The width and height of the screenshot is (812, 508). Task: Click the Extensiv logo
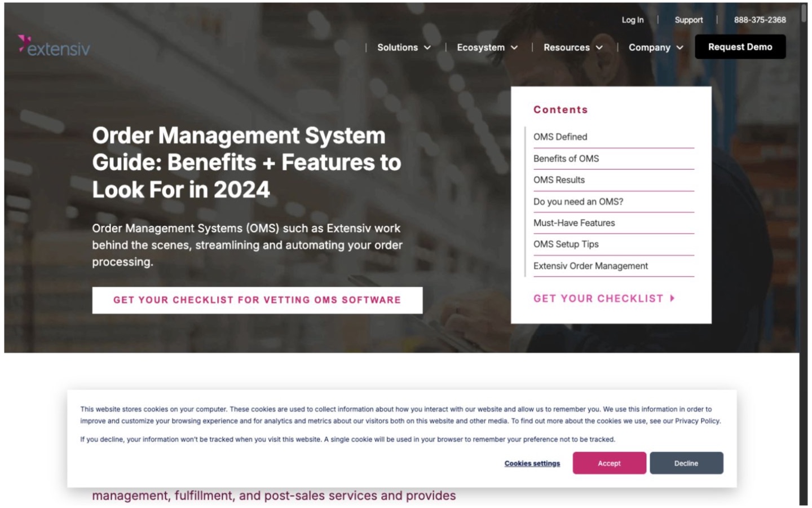pyautogui.click(x=54, y=46)
